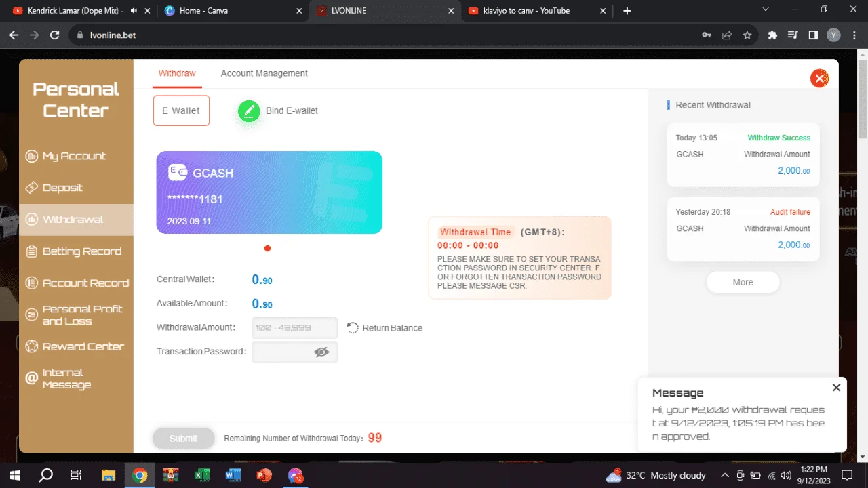Click the red carousel dot under card

tap(267, 248)
